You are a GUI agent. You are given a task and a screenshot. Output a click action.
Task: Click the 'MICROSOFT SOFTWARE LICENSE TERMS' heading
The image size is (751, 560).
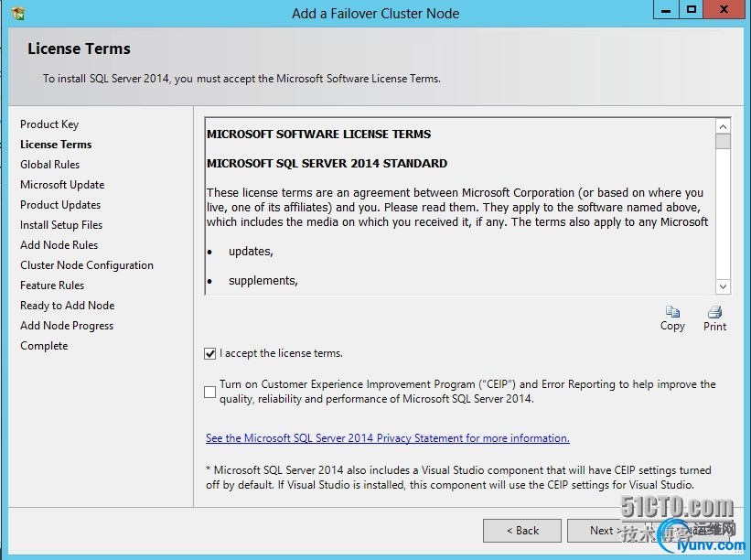pos(319,135)
